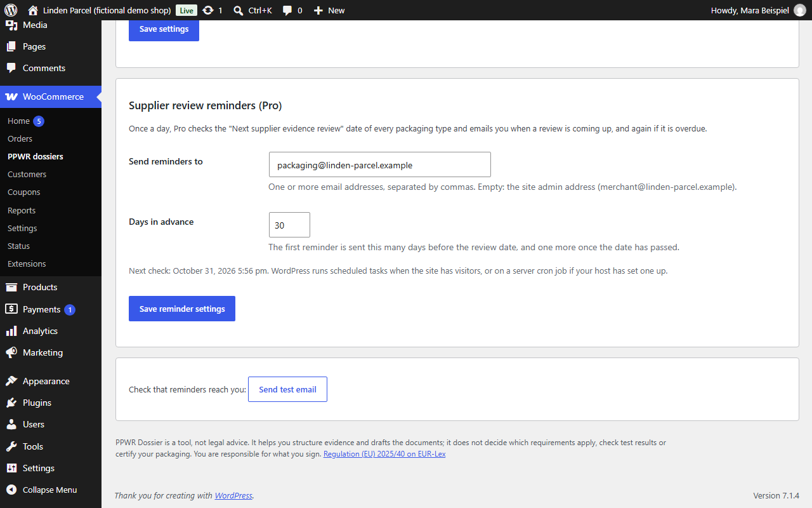Screen dimensions: 812x508
Task: Click the Appearance paintbrush icon
Action: pyautogui.click(x=11, y=381)
